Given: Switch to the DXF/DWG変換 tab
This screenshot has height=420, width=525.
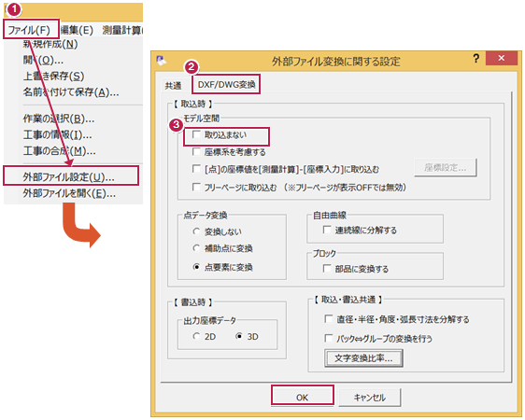Looking at the screenshot, I should tap(226, 84).
